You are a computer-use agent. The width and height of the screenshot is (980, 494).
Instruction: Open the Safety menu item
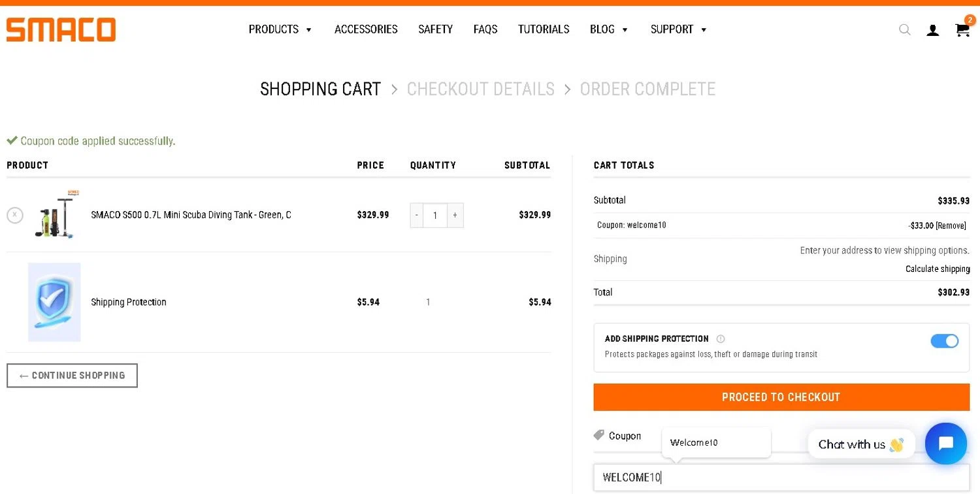pyautogui.click(x=435, y=29)
